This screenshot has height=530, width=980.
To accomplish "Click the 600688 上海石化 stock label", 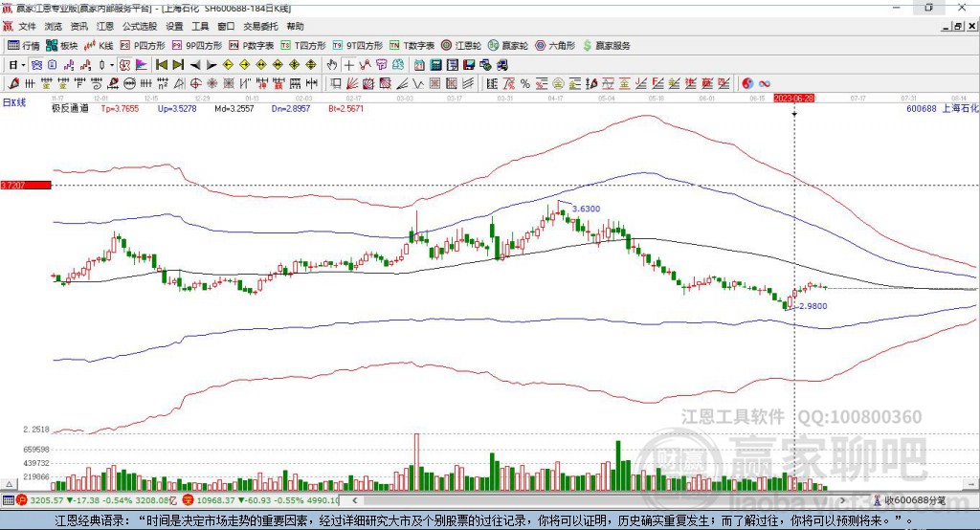I will [943, 108].
